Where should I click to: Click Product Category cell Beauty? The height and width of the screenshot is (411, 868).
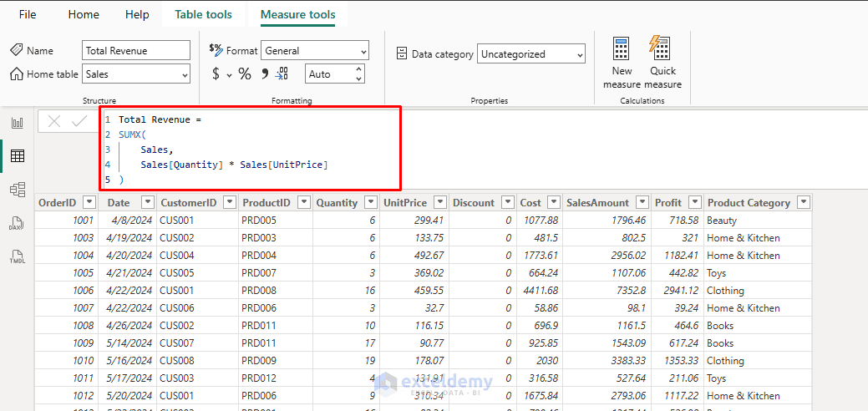(759, 221)
